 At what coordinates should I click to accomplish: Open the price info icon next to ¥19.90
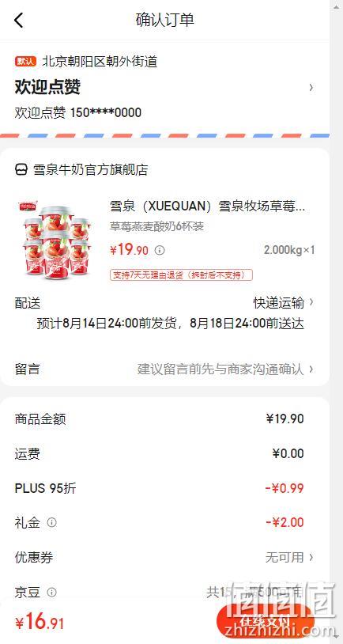[160, 250]
